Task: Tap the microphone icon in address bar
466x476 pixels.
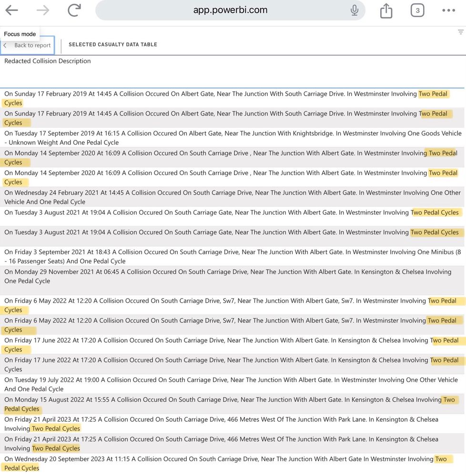Action: [354, 10]
